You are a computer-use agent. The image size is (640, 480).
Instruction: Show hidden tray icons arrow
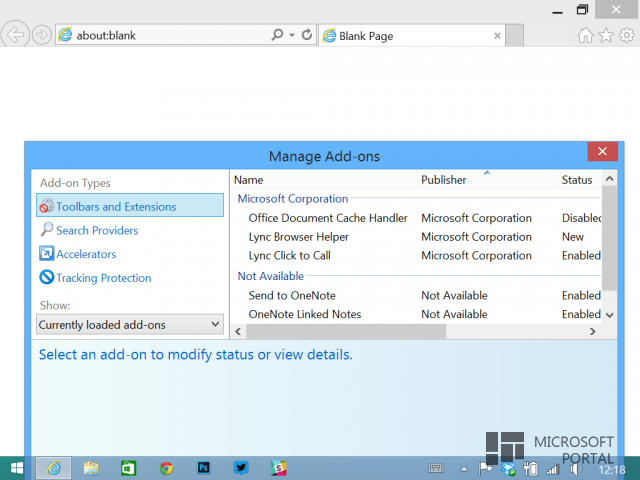pos(464,469)
